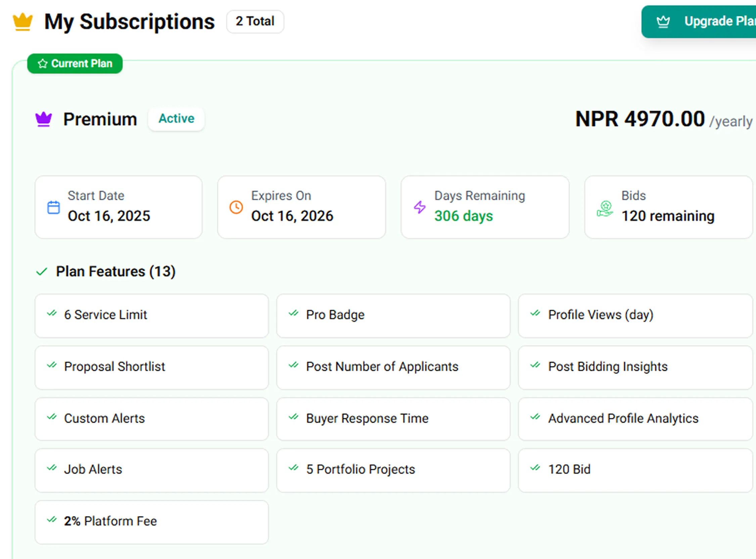Click the Current Plan badge
The image size is (756, 559).
tap(75, 63)
